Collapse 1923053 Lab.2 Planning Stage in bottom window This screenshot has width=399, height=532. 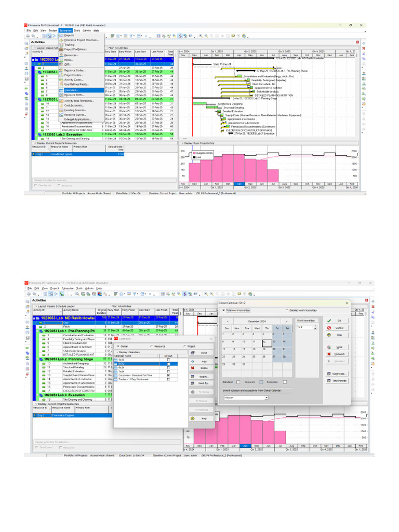click(37, 360)
